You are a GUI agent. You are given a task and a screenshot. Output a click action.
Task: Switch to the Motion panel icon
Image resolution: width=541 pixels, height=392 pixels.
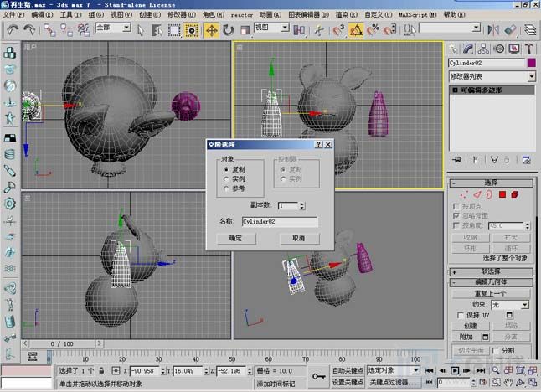pos(499,49)
